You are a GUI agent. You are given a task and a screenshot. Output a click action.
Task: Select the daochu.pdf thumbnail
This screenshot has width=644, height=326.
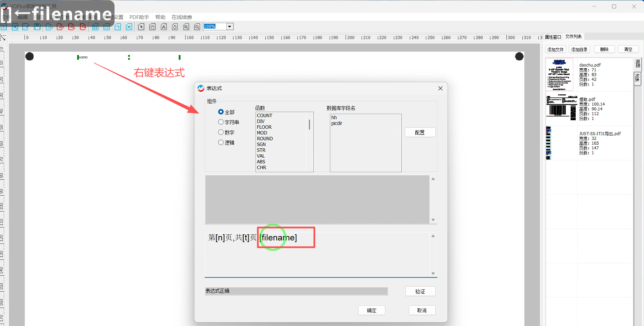[x=559, y=75]
